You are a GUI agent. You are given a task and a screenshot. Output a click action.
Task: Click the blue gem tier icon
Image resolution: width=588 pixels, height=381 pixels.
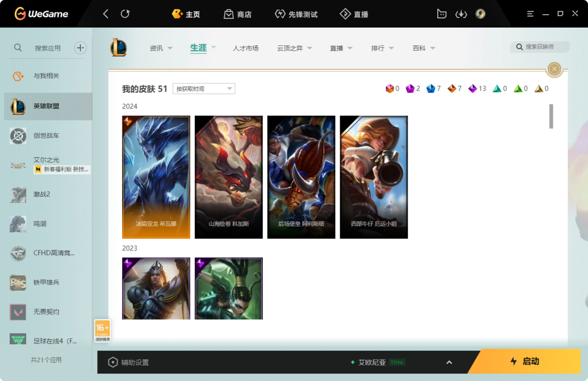click(x=431, y=89)
